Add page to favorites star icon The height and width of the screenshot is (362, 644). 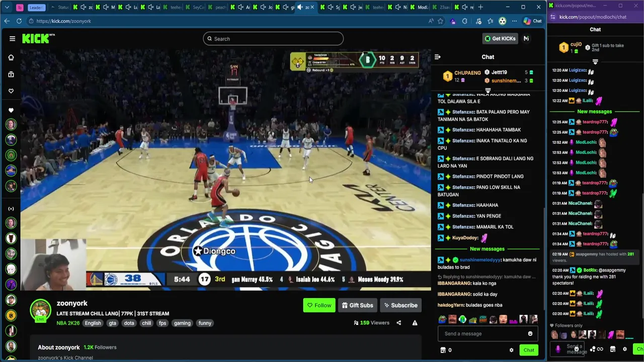(441, 21)
